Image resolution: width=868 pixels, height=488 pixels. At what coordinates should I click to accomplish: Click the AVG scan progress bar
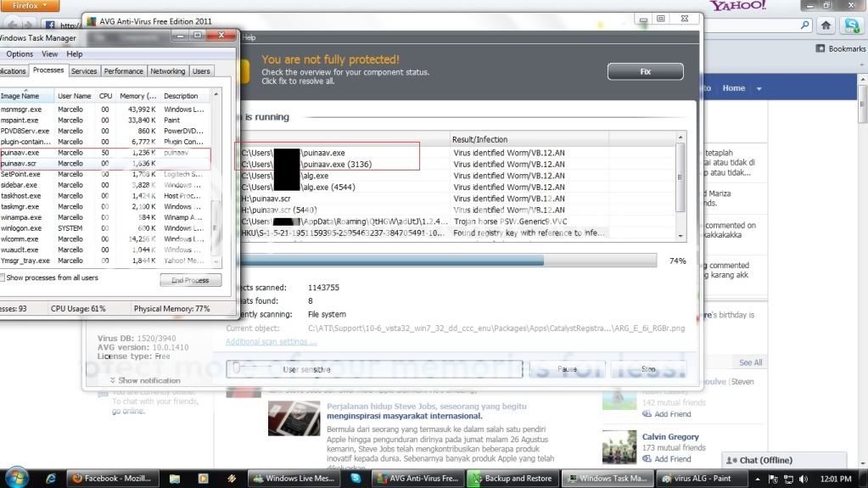tap(447, 261)
